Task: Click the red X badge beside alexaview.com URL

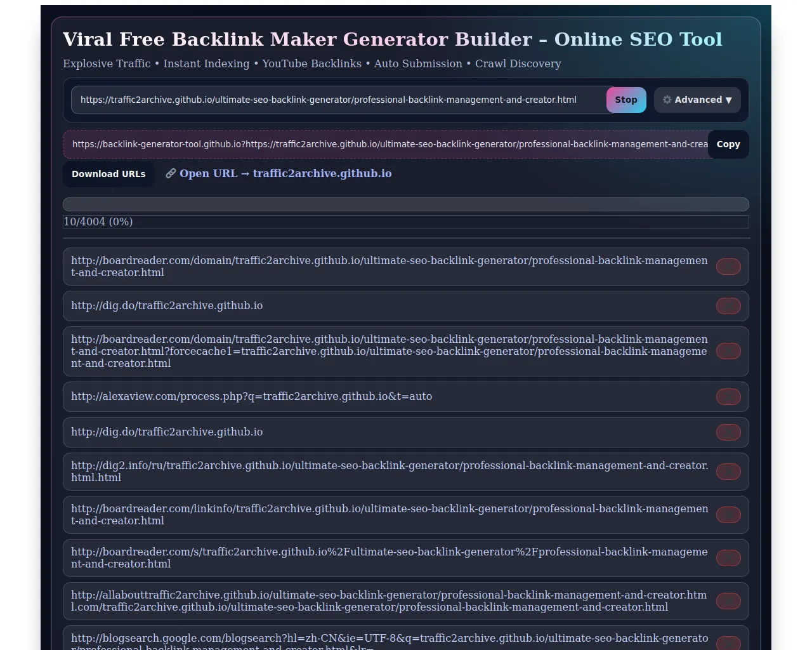Action: click(728, 397)
